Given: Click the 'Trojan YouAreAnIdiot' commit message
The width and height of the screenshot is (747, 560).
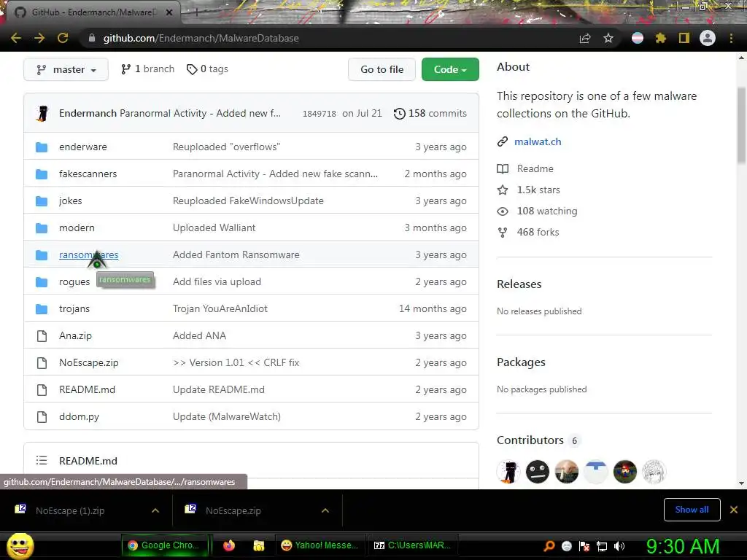Looking at the screenshot, I should 220,308.
